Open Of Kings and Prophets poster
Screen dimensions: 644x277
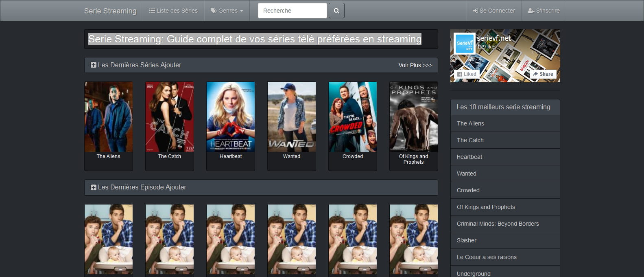pos(414,117)
